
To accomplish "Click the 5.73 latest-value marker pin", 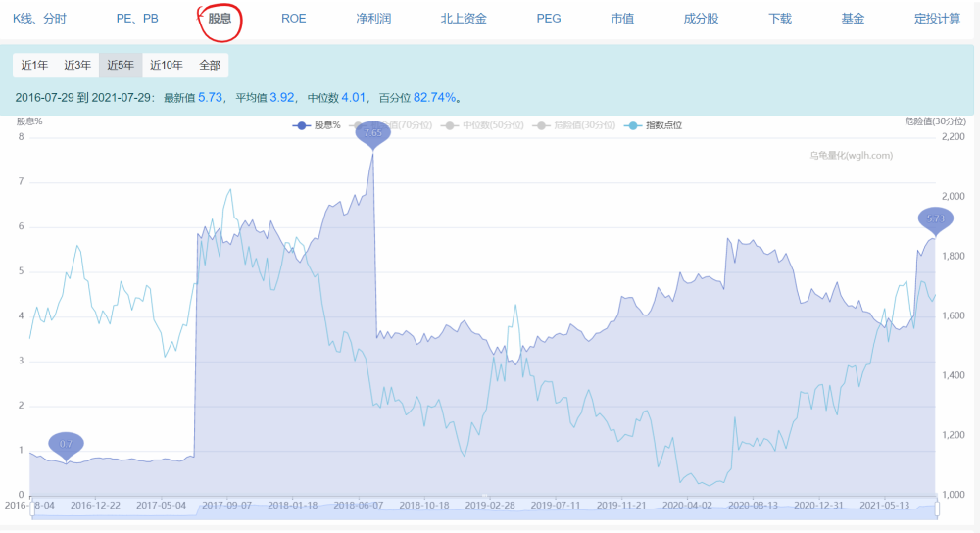I will click(936, 218).
